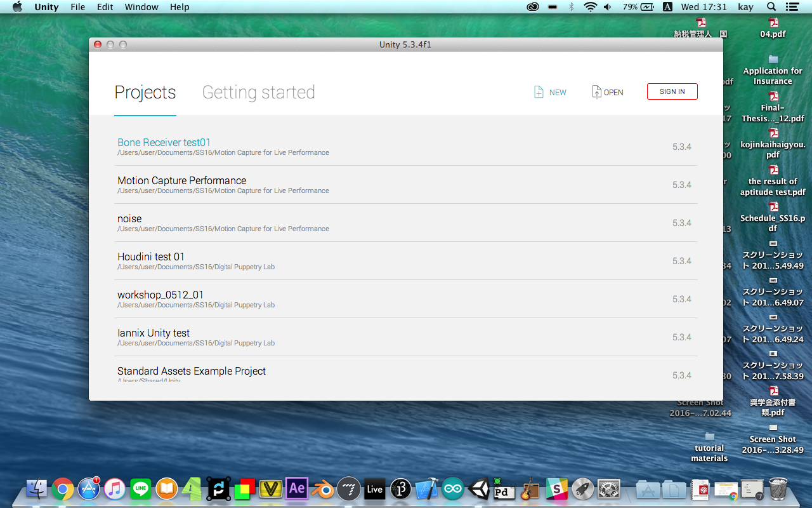Open Spotlight search magnifier icon

click(771, 7)
